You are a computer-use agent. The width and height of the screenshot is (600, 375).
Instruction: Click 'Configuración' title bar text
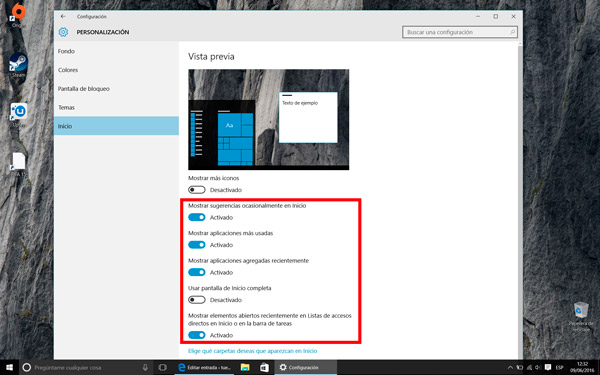[x=91, y=16]
